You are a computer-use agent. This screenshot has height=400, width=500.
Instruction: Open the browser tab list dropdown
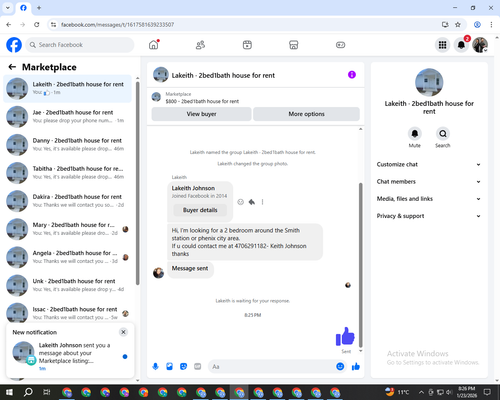[x=7, y=7]
